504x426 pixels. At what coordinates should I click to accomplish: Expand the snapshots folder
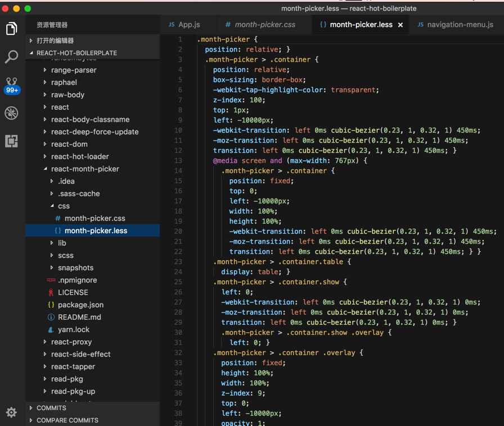(x=75, y=268)
